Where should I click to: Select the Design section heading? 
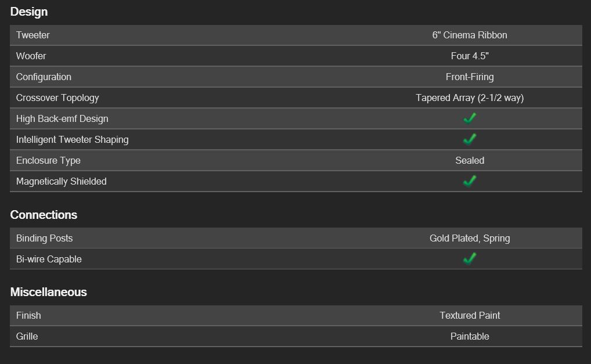(x=29, y=12)
